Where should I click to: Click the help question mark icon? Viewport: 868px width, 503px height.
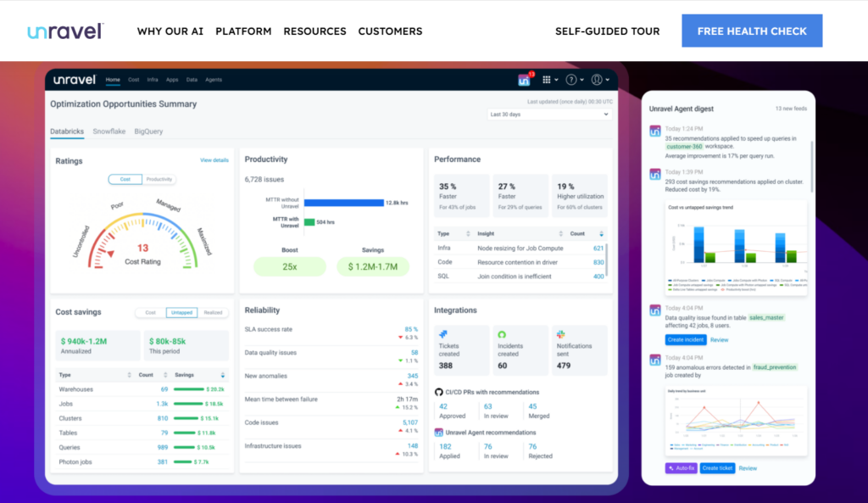(x=571, y=80)
